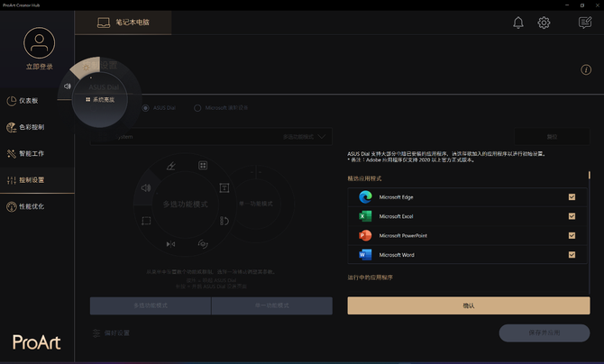Click the Microsoft PowerPoint row label
The image size is (604, 364).
(x=403, y=236)
